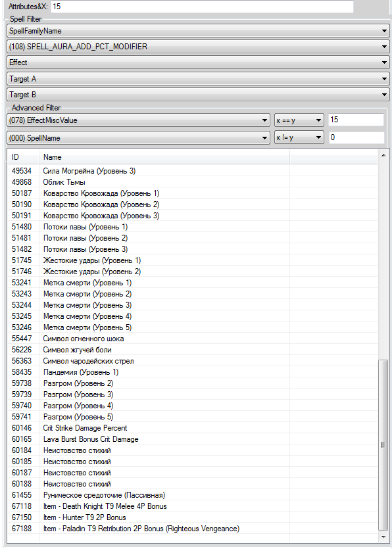Click the list scrollbar up arrow
Image resolution: width=392 pixels, height=549 pixels.
[x=383, y=155]
